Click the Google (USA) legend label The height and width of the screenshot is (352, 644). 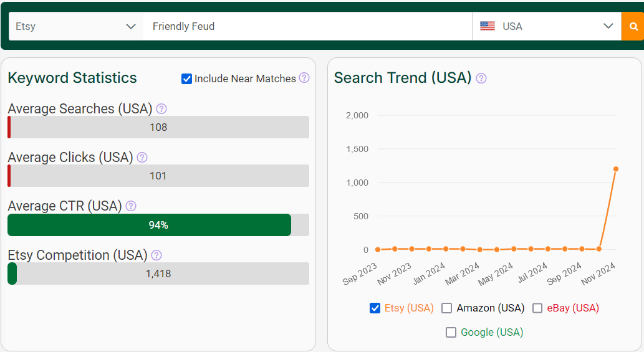492,332
